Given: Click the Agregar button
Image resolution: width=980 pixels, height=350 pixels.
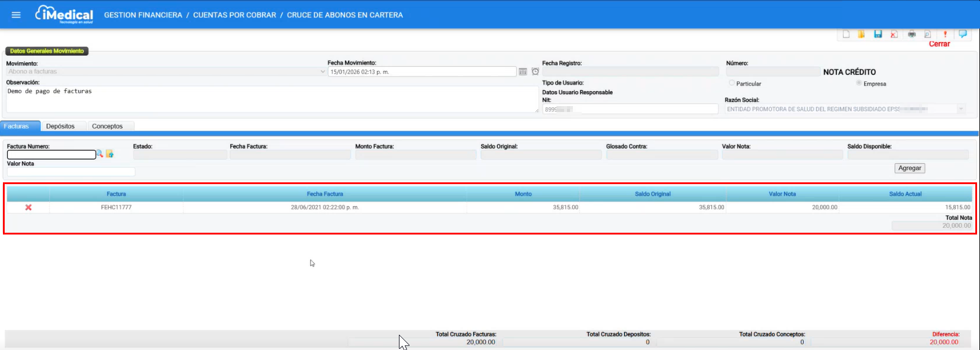Looking at the screenshot, I should click(x=910, y=168).
